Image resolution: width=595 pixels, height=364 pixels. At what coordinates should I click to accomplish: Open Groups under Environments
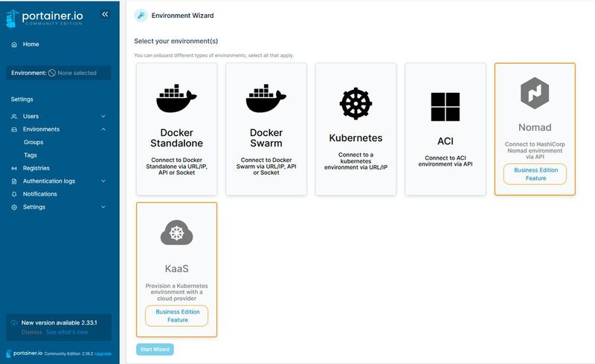[x=33, y=142]
